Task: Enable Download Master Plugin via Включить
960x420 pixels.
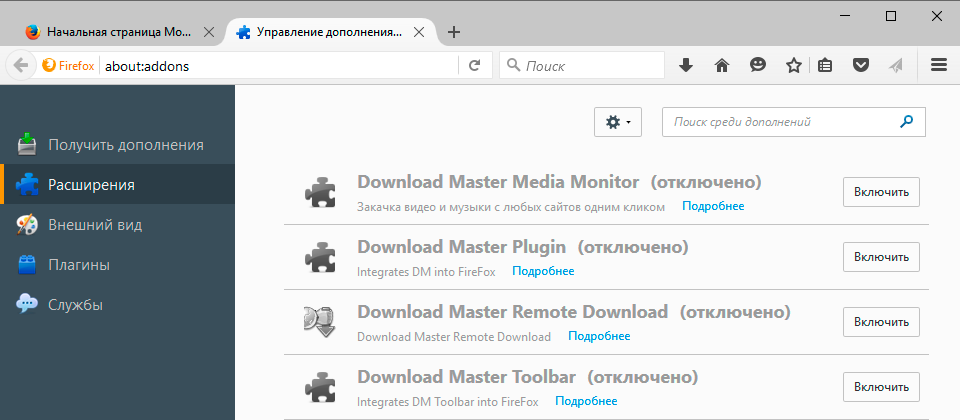Action: tap(881, 257)
